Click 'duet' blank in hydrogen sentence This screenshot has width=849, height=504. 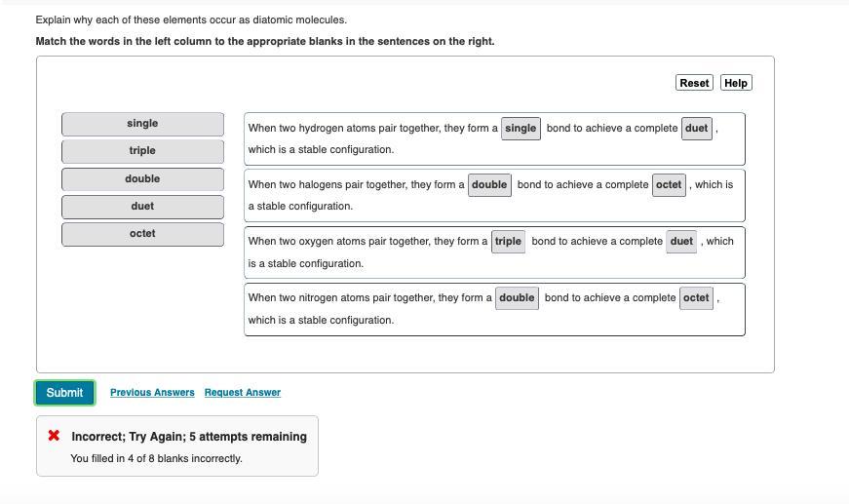coord(697,128)
